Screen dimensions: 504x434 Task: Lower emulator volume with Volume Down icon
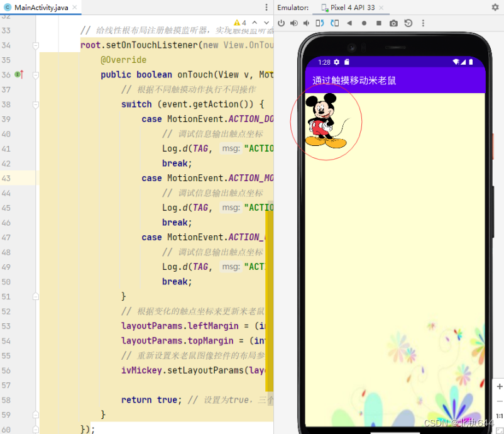coord(306,23)
